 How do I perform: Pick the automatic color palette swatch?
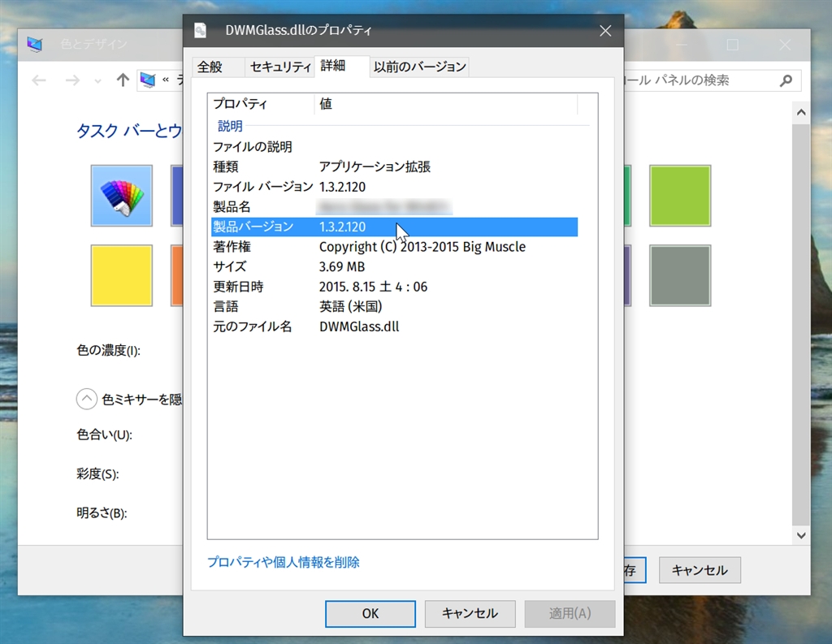(x=122, y=196)
